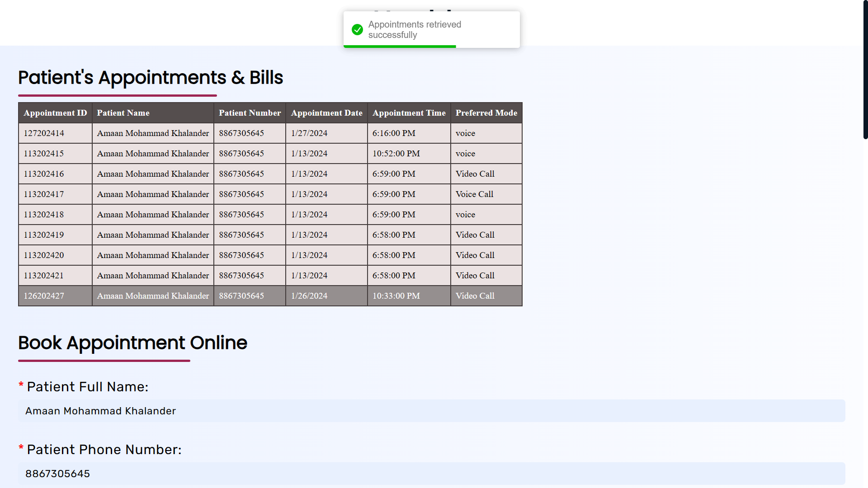Select highlighted appointment row 126202427
The width and height of the screenshot is (868, 488).
(44, 296)
